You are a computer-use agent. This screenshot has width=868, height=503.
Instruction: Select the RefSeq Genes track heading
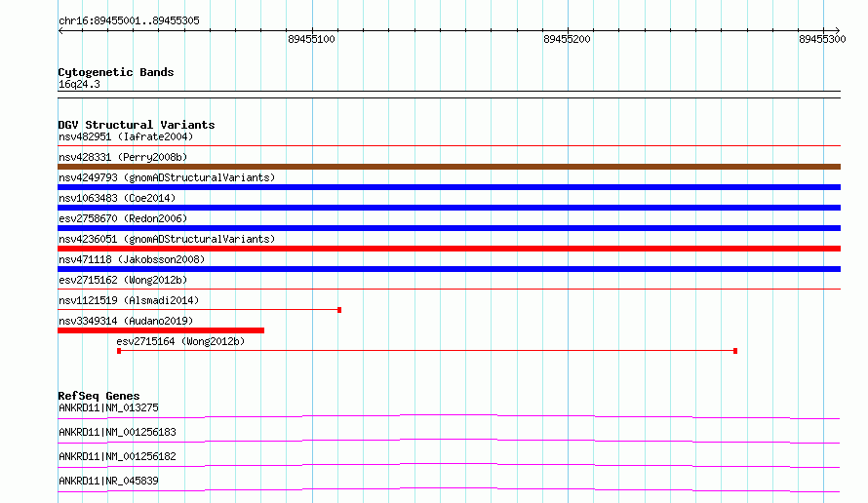click(99, 396)
